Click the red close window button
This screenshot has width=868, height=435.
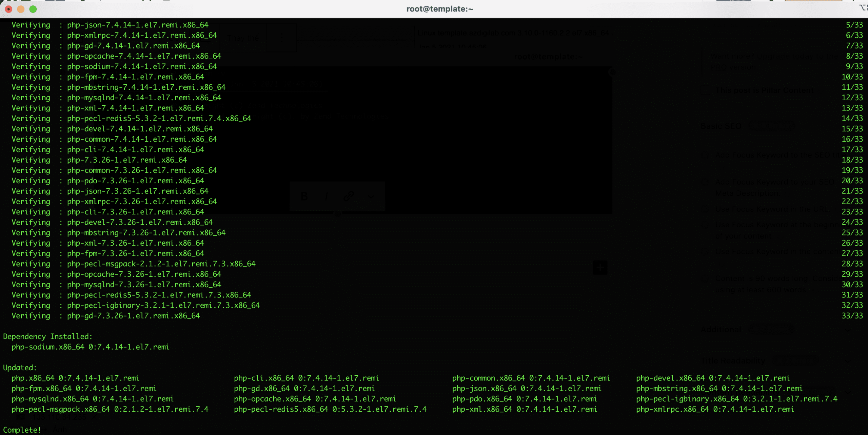[x=9, y=9]
